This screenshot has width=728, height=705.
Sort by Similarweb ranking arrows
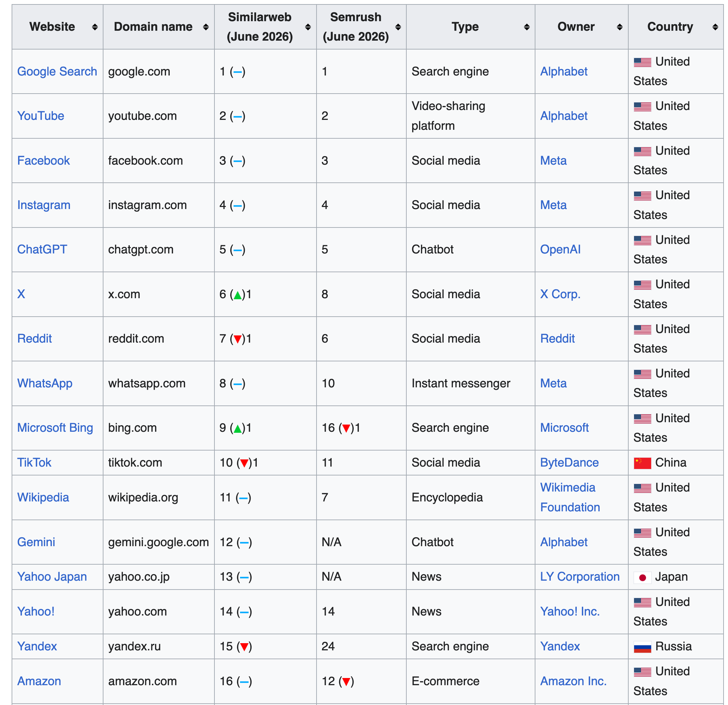point(308,27)
